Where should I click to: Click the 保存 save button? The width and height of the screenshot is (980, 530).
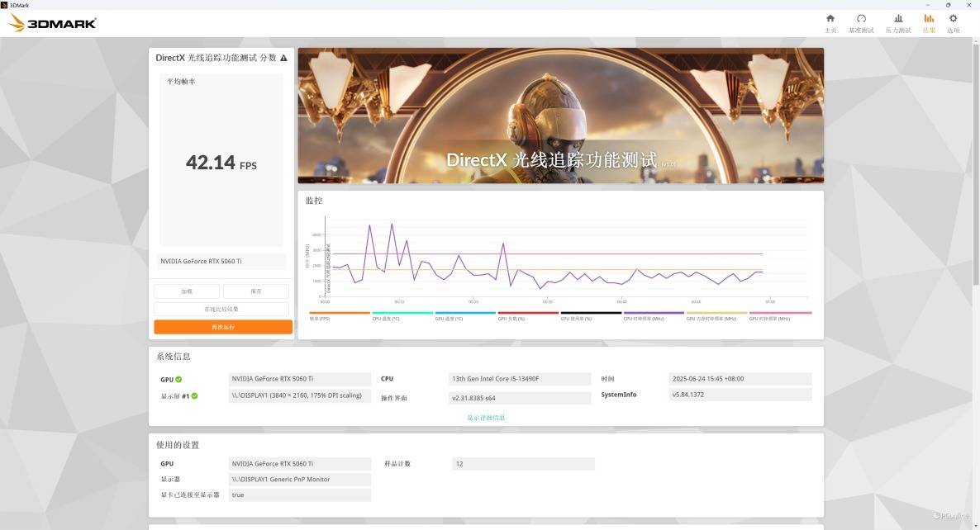click(x=255, y=291)
